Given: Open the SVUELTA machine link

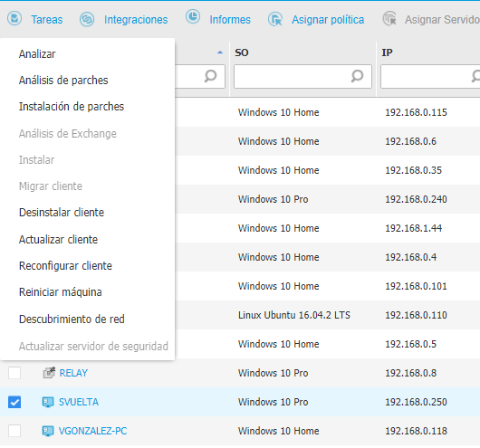Looking at the screenshot, I should coord(79,402).
